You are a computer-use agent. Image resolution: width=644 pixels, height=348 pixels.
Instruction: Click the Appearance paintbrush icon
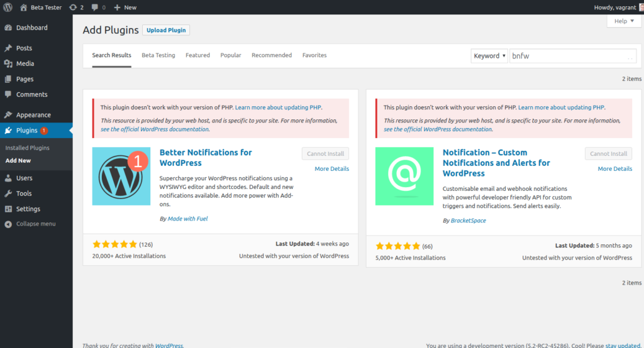coord(8,115)
